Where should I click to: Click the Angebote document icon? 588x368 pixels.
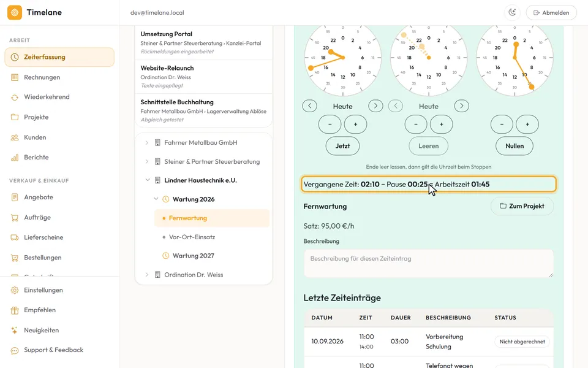tap(15, 197)
